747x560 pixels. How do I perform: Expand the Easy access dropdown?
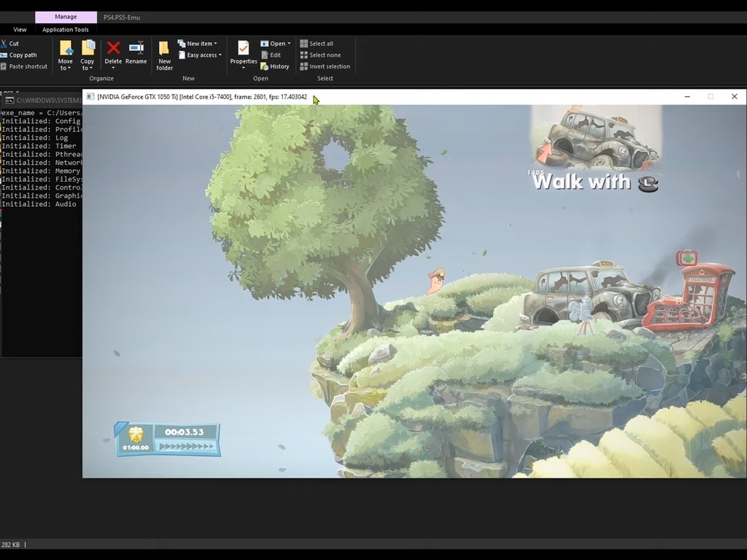click(200, 55)
